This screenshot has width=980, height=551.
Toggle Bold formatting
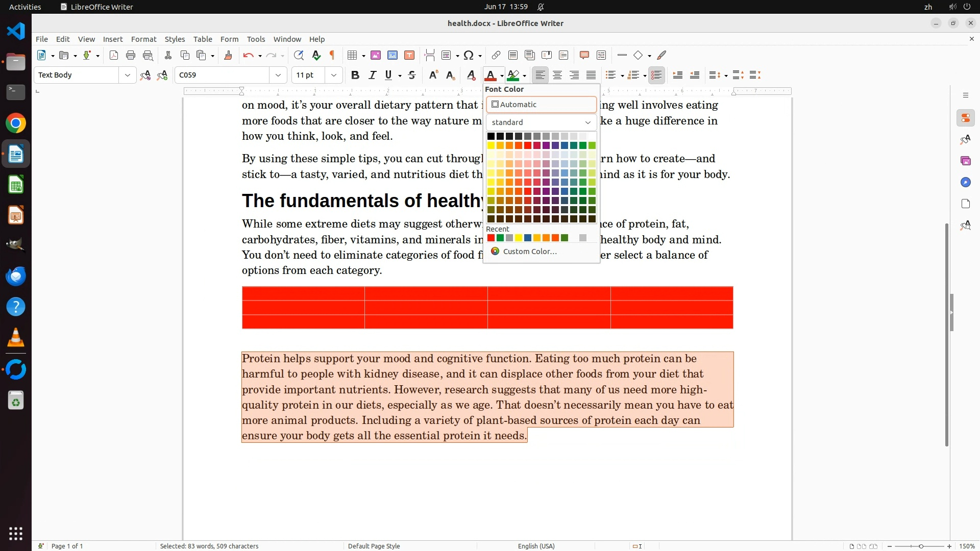355,76
